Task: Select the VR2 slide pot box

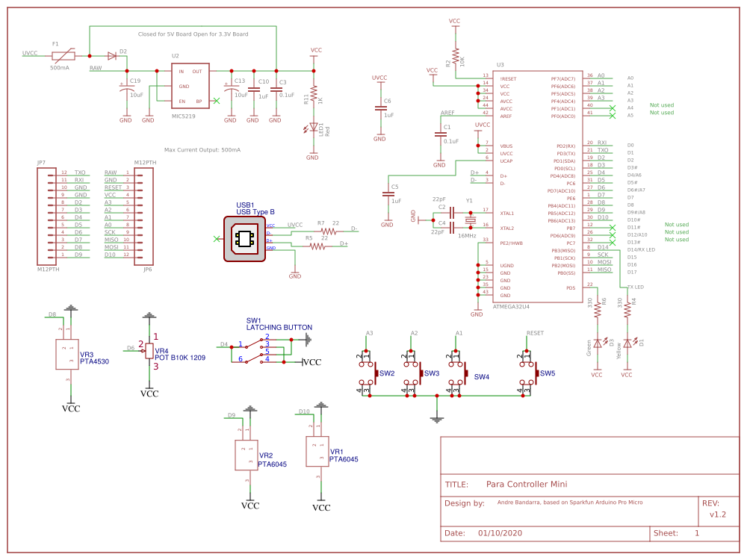Action: pos(247,455)
